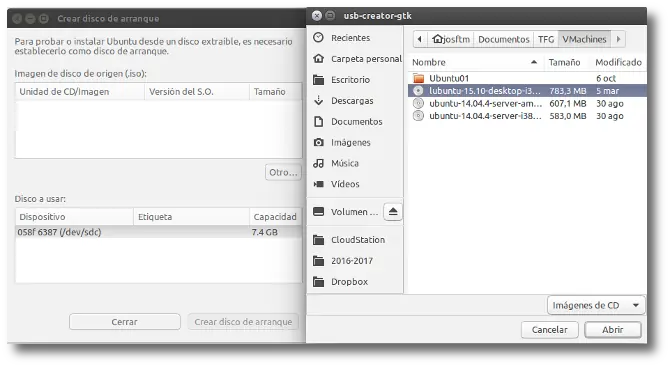
Task: Click the Capacidad column header
Action: tap(275, 217)
